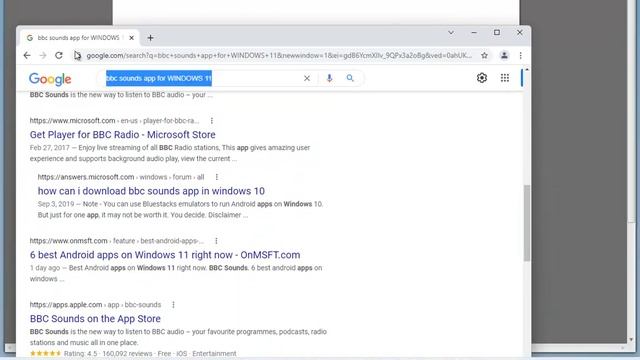Start voice search with microphone icon
The height and width of the screenshot is (360, 640).
[x=329, y=78]
